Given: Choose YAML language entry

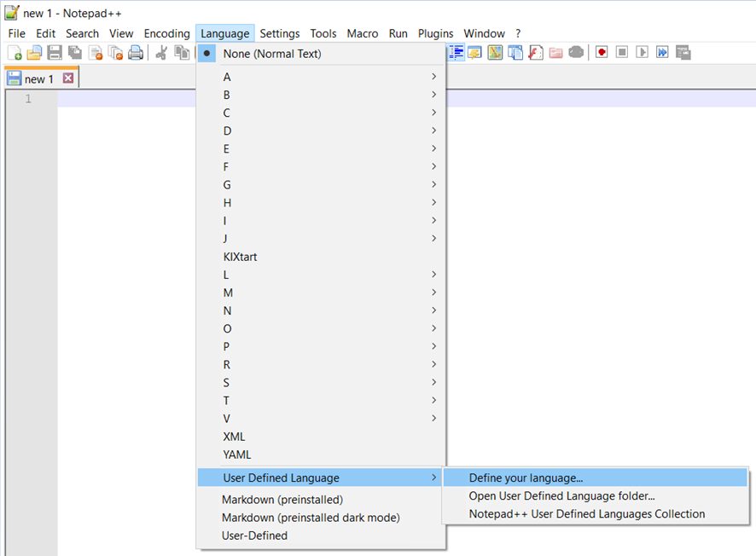Looking at the screenshot, I should pos(321,455).
